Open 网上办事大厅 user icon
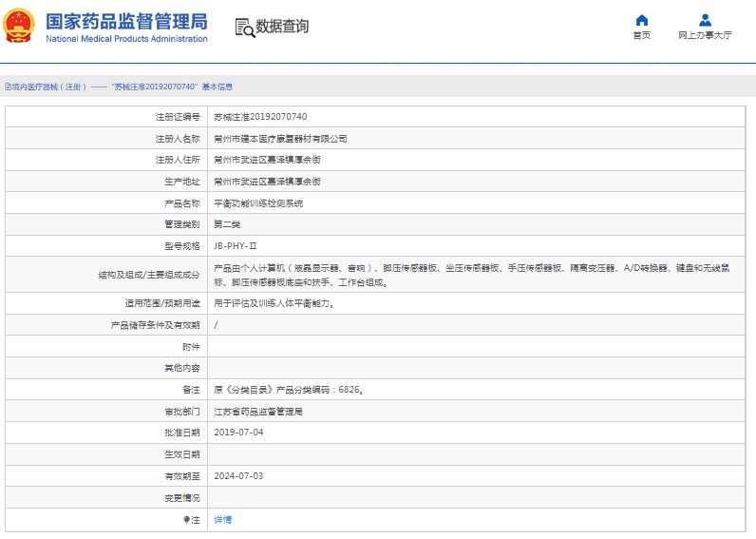The height and width of the screenshot is (539, 756). point(705,20)
